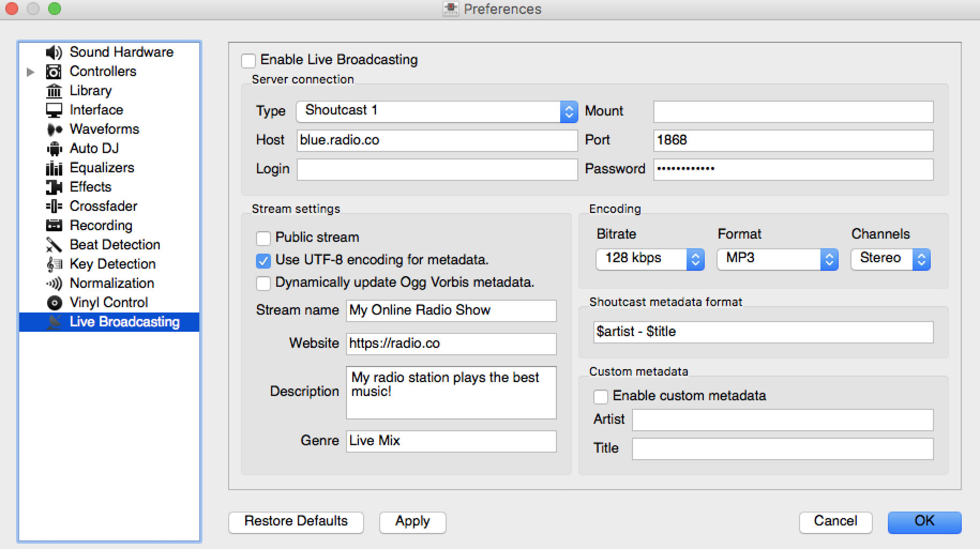Screen dimensions: 980x549
Task: Click the Crossfader icon in the sidebar
Action: [54, 206]
